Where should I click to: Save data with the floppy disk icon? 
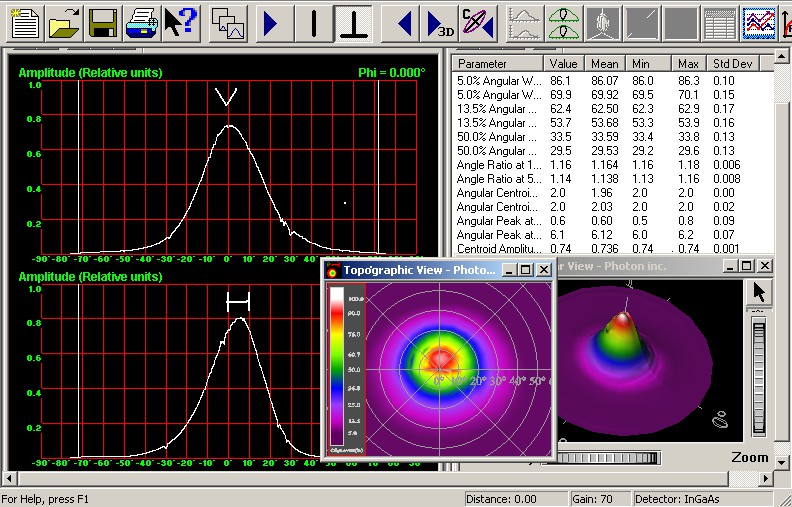(103, 23)
